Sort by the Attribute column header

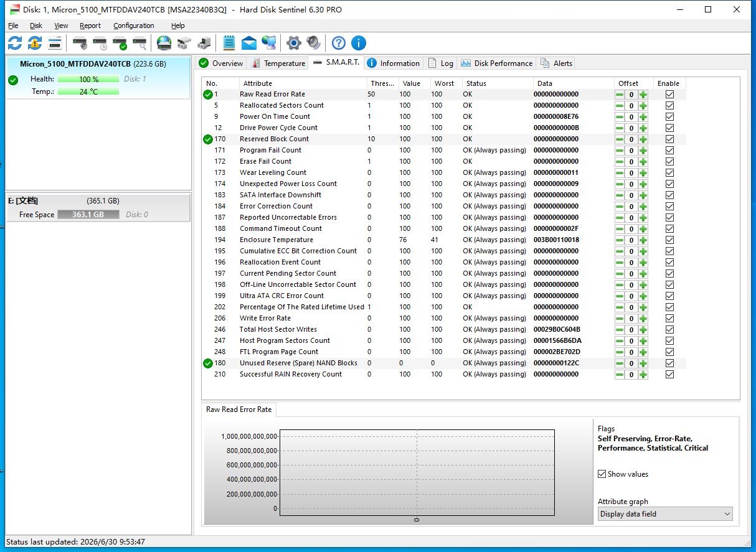pos(303,83)
